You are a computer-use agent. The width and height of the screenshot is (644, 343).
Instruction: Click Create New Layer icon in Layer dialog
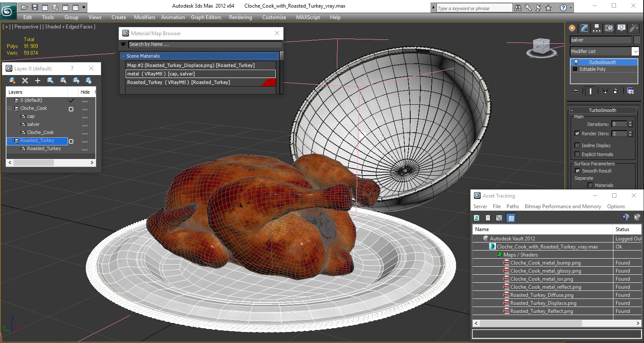12,80
